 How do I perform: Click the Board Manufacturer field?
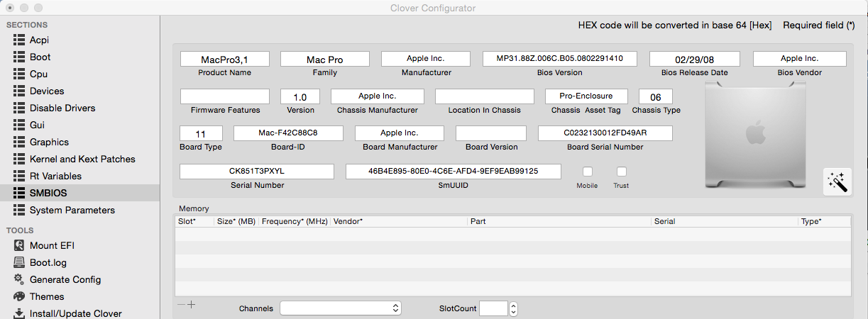tap(400, 133)
